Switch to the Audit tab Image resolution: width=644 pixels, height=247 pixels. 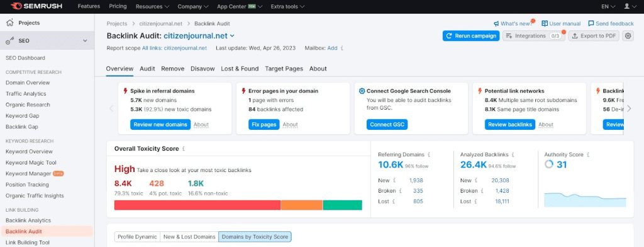click(x=147, y=69)
